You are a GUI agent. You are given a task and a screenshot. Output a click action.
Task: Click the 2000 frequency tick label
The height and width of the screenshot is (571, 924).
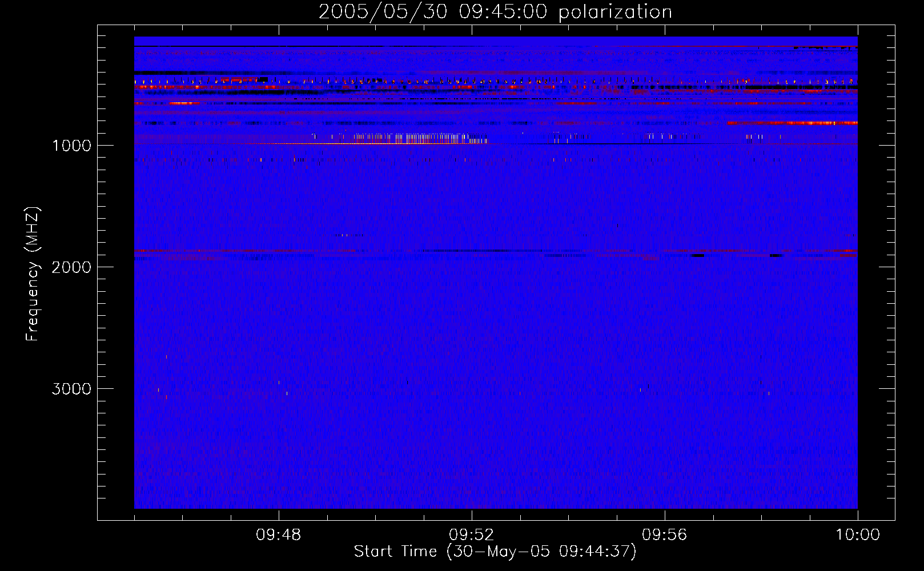[72, 267]
